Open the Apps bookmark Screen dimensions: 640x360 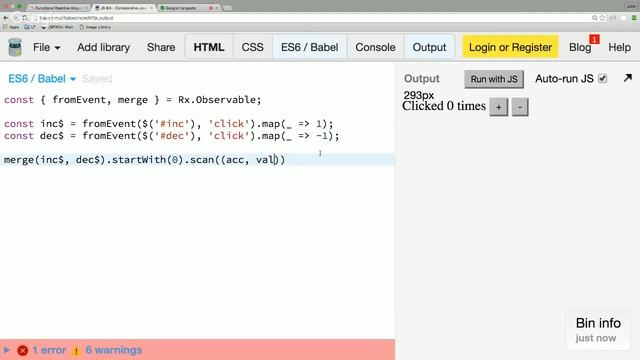[11, 27]
